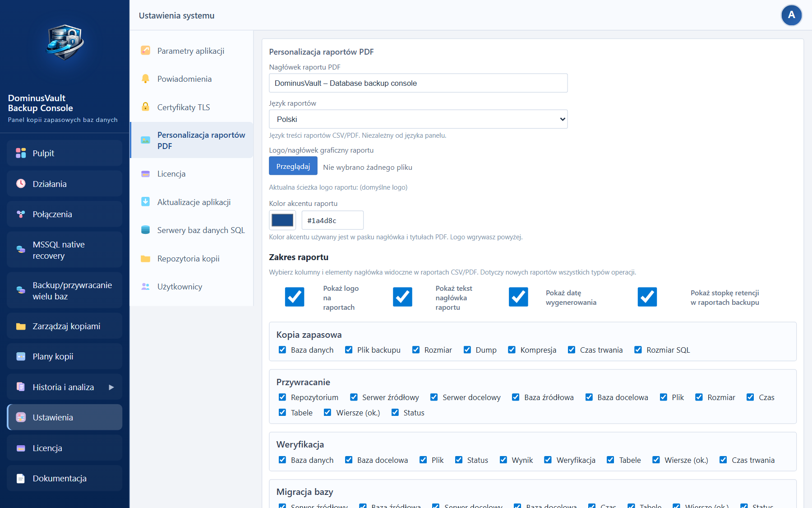Click the Certyfikaty TLS padlock icon
Viewport: 812px width, 508px height.
tap(145, 107)
